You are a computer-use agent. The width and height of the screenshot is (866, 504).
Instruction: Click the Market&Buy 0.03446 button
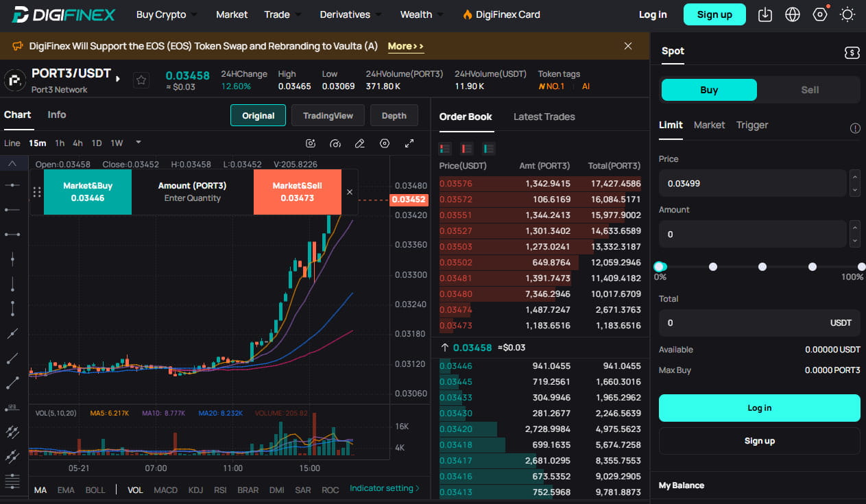pyautogui.click(x=88, y=192)
